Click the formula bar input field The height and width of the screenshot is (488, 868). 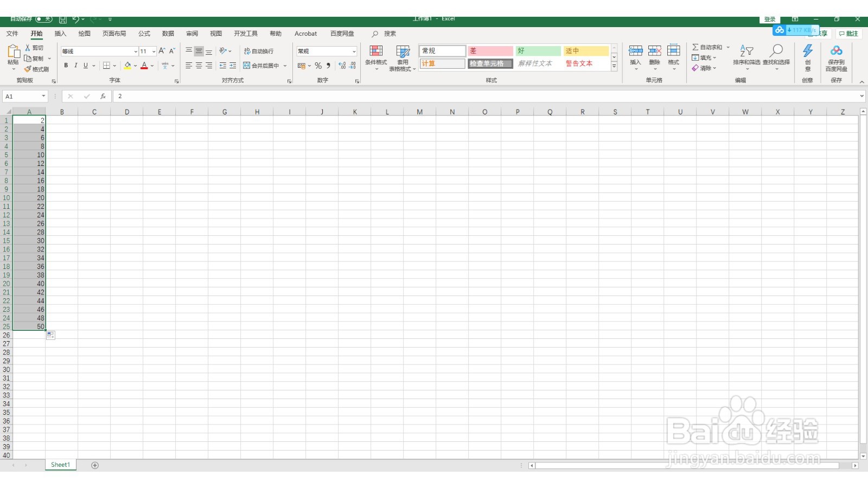tap(486, 96)
